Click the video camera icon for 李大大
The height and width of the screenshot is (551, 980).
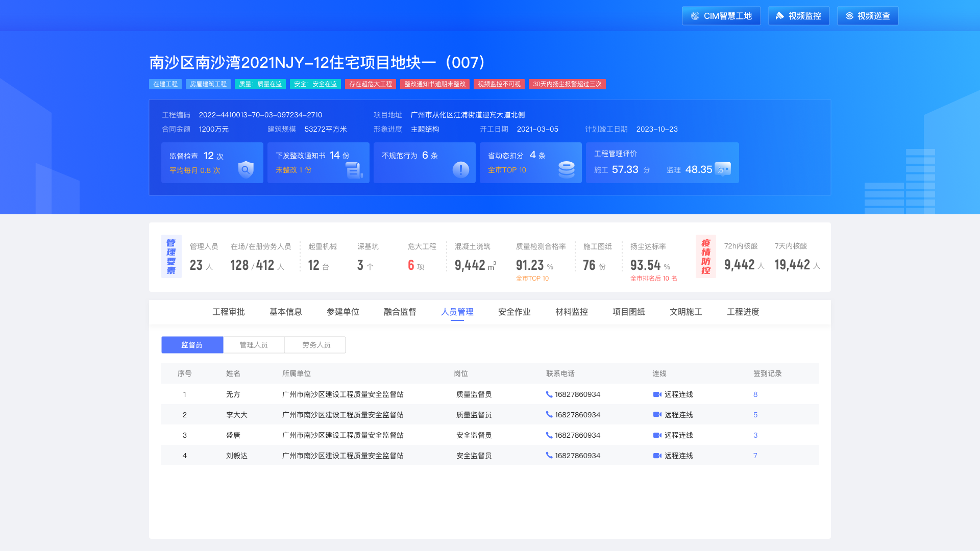[657, 415]
